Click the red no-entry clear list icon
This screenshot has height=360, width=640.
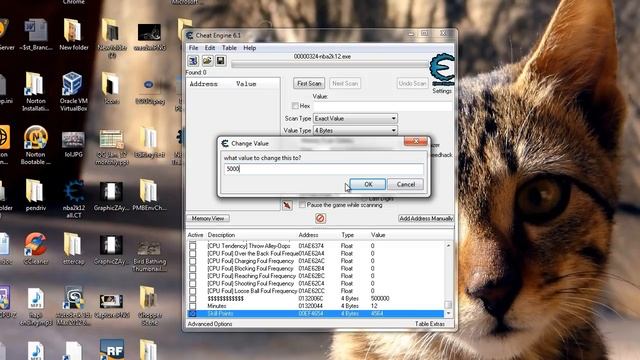[320, 218]
